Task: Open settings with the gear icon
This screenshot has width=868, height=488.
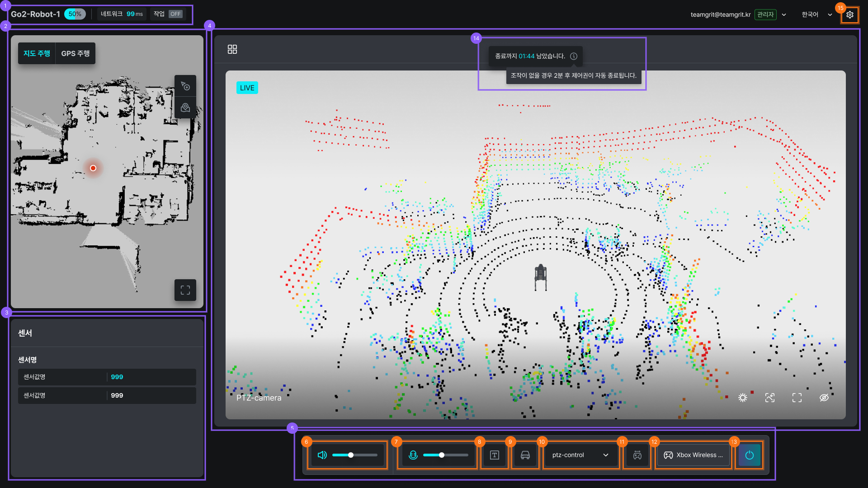Action: click(x=849, y=14)
